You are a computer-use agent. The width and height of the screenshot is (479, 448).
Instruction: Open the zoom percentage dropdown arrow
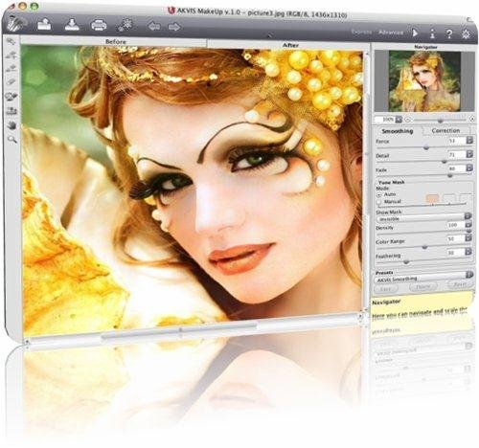tap(399, 120)
